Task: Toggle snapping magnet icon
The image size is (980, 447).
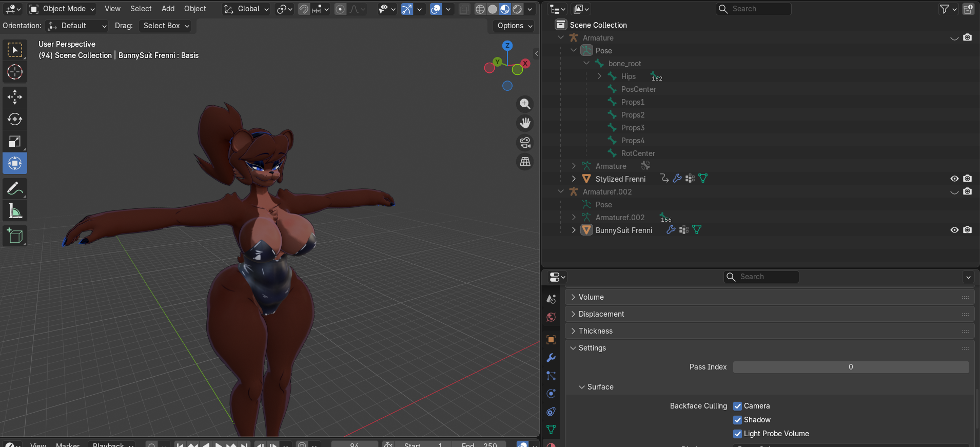Action: [x=304, y=9]
